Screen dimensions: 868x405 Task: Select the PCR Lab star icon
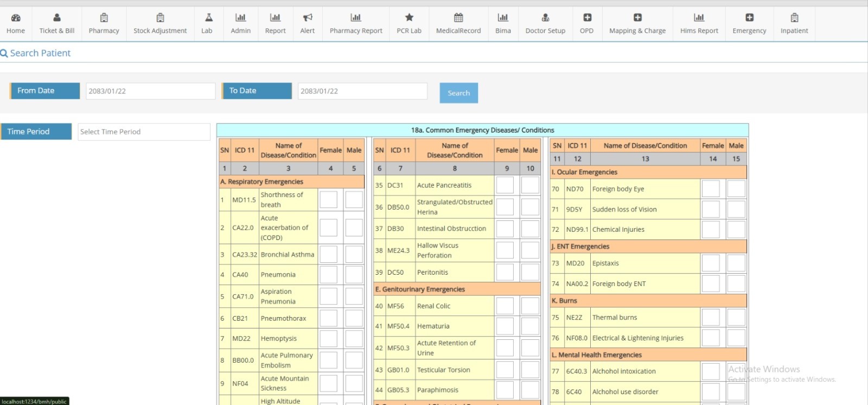409,18
